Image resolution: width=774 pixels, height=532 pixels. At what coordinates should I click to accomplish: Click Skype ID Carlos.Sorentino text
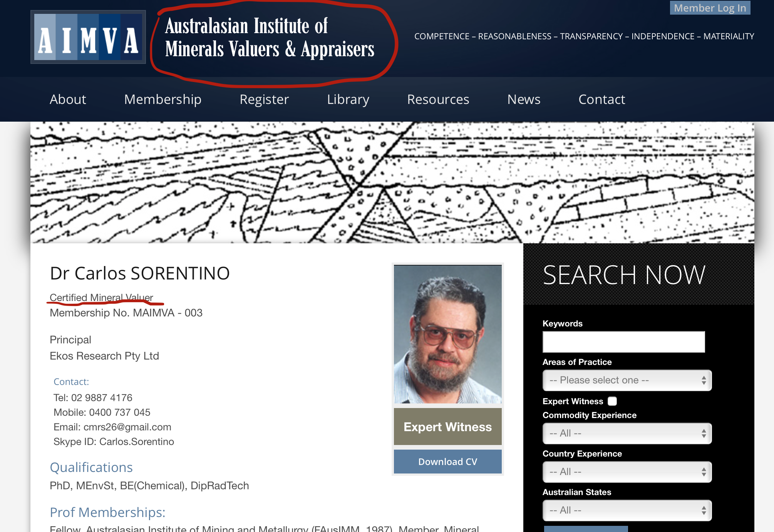pos(114,442)
